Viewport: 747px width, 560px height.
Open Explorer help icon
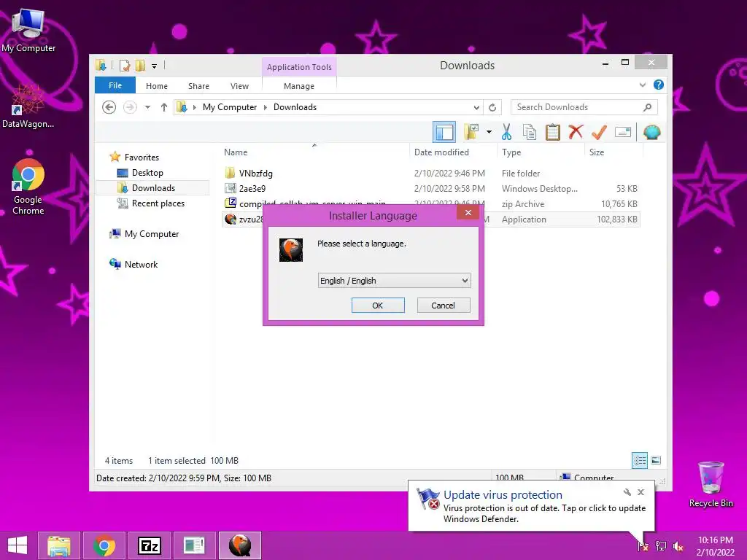coord(659,85)
